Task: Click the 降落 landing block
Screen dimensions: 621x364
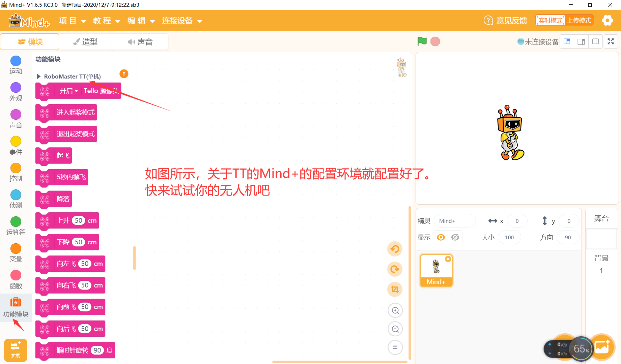Action: [54, 199]
